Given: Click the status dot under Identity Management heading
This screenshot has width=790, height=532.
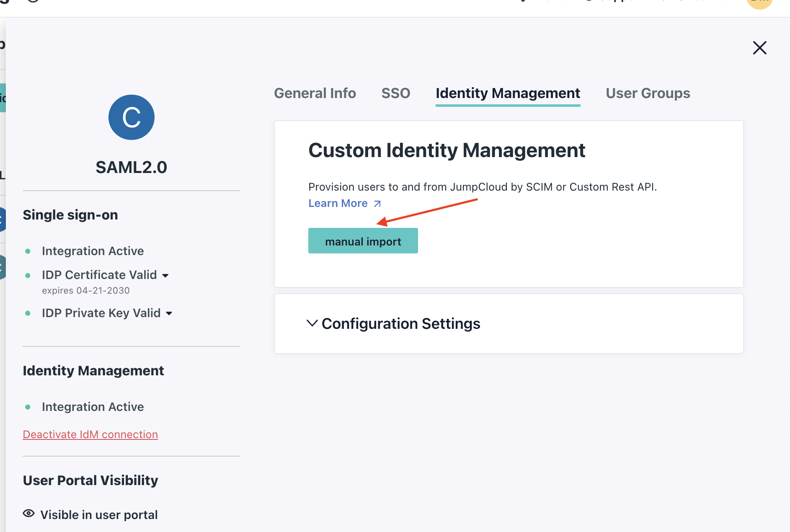Looking at the screenshot, I should (28, 407).
